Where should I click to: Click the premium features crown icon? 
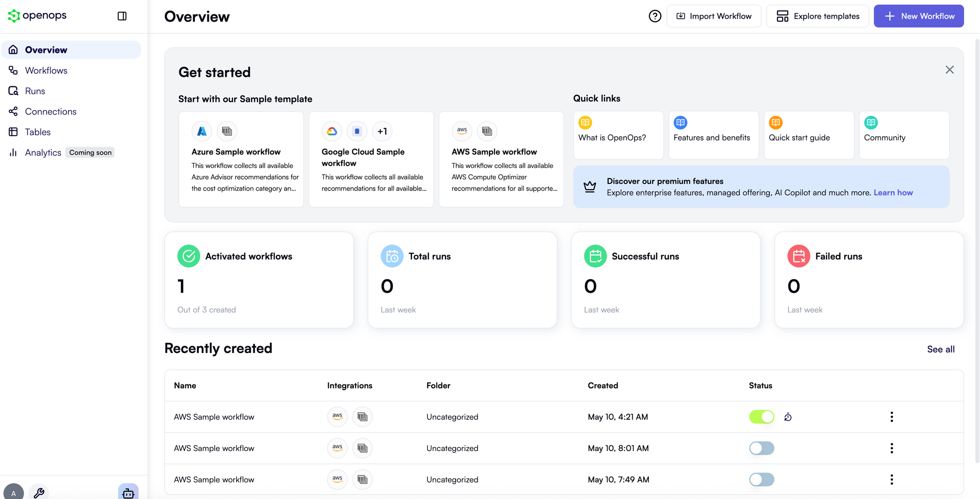click(x=590, y=187)
